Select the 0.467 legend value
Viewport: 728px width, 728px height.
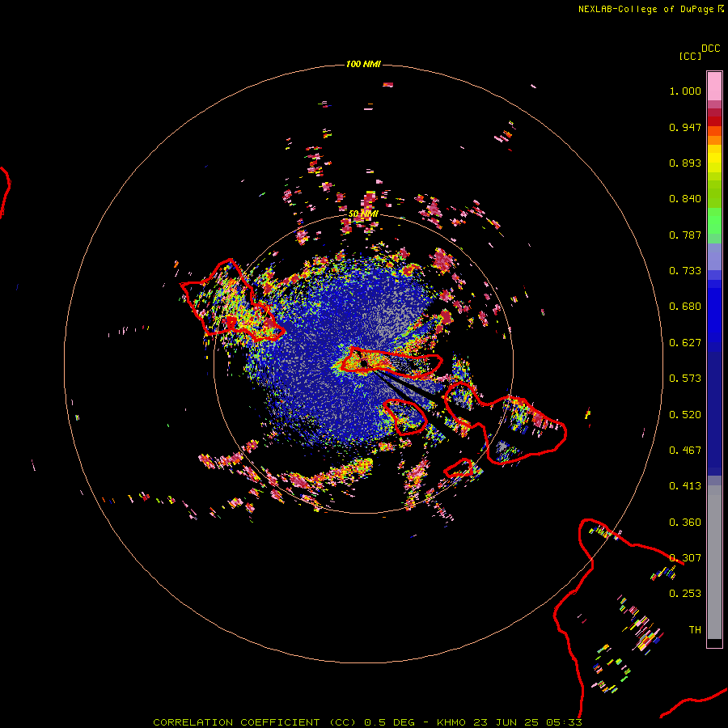685,451
